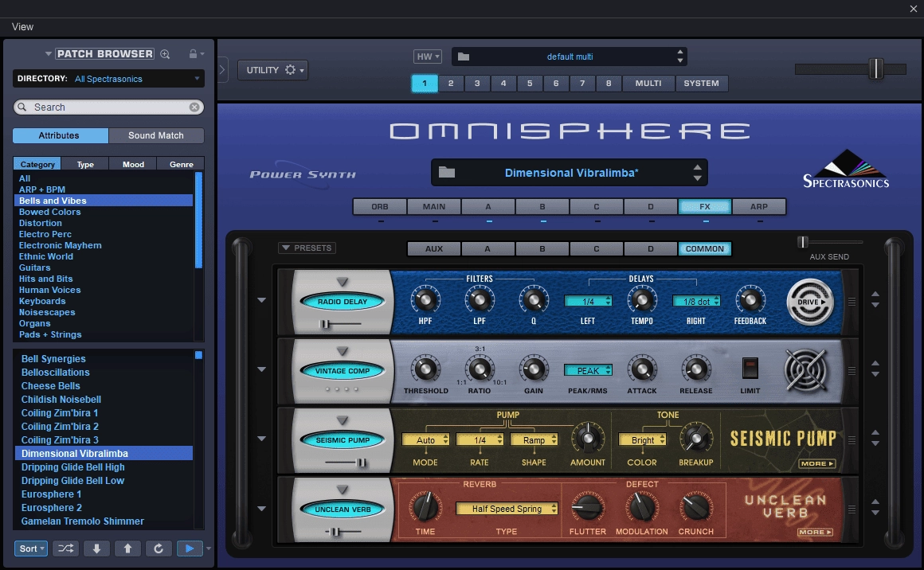The image size is (924, 570).
Task: Click the Sort button
Action: point(30,549)
